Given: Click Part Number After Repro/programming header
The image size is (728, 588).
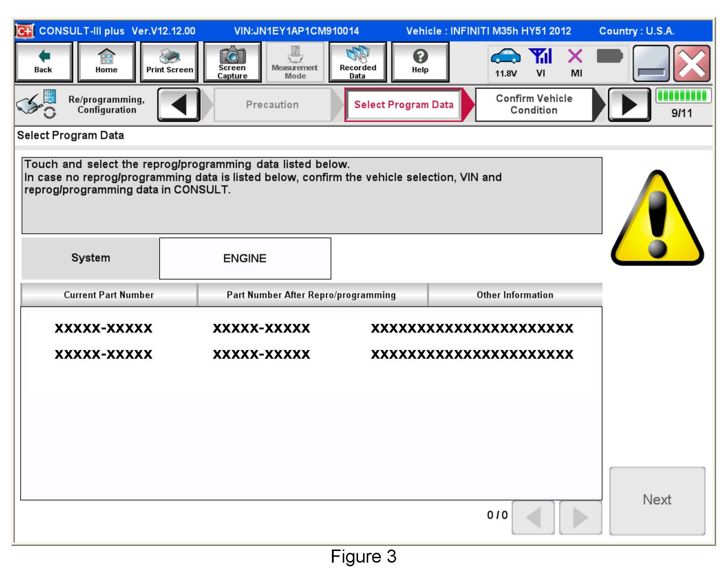Looking at the screenshot, I should pos(312,295).
